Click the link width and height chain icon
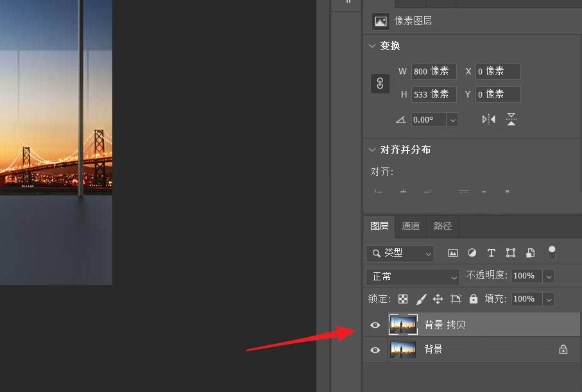This screenshot has height=392, width=582. 380,83
